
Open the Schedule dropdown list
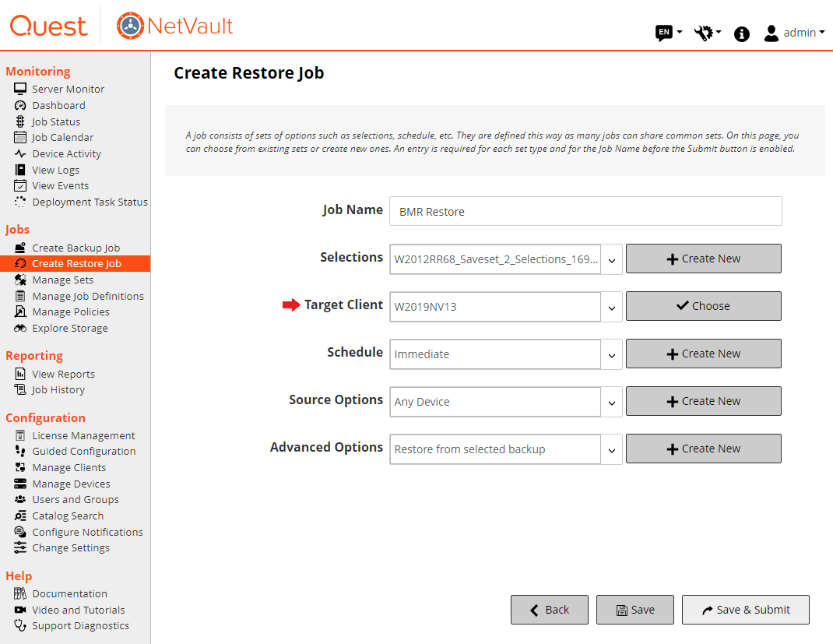tap(612, 354)
